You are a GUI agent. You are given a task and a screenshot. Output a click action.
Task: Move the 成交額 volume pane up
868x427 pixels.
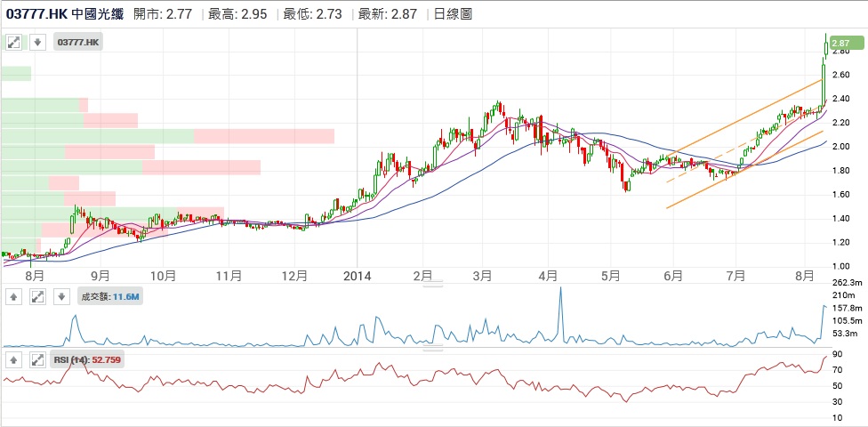point(14,296)
